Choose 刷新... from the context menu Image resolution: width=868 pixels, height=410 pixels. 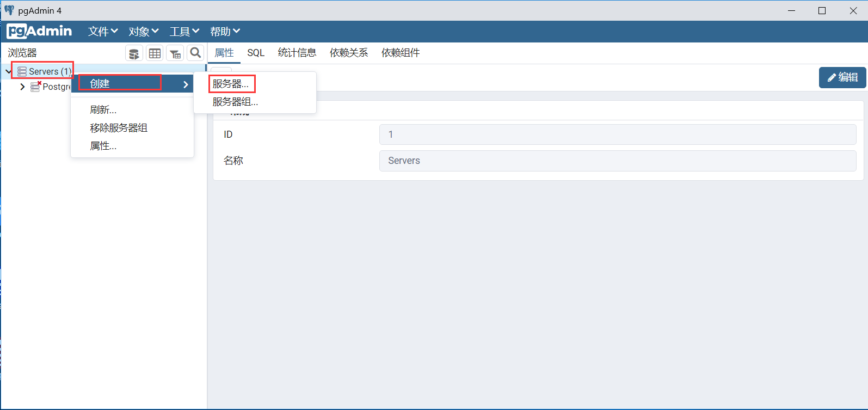click(103, 110)
